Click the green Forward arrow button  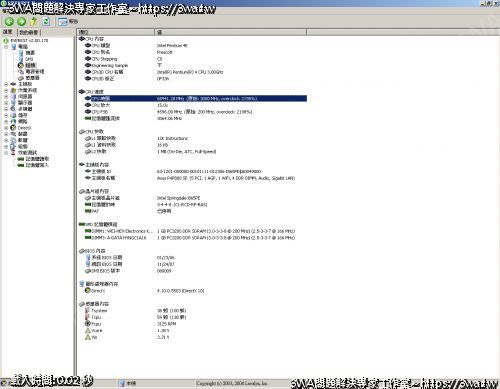(21, 22)
